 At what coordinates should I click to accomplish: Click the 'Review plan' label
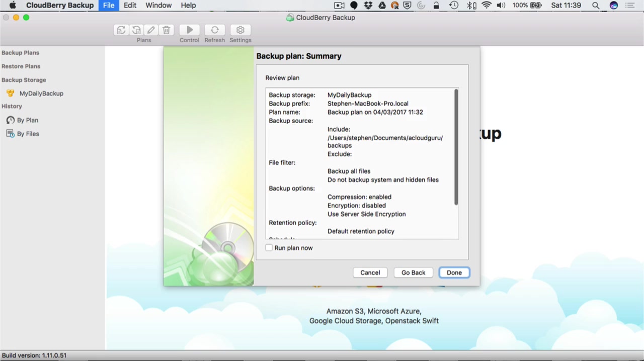tap(282, 78)
